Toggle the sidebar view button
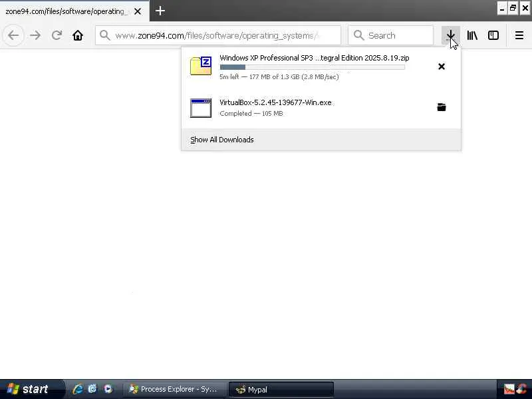This screenshot has width=532, height=399. [493, 35]
